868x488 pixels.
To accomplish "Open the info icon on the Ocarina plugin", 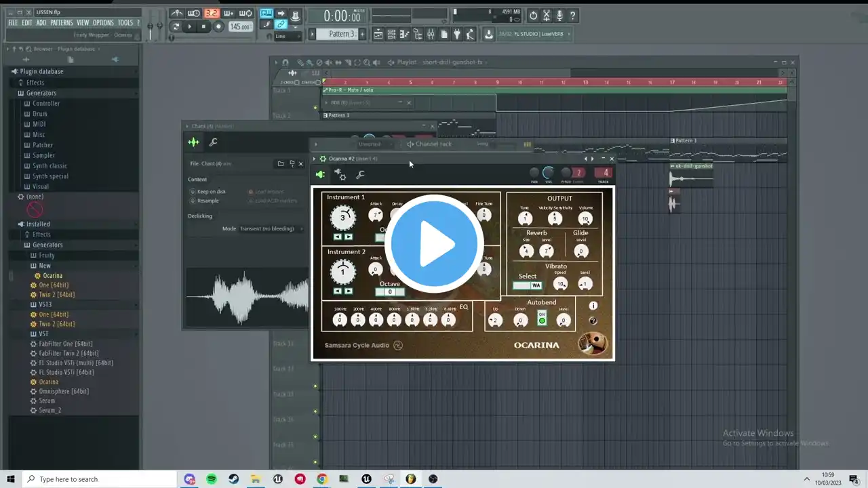I will tap(593, 306).
